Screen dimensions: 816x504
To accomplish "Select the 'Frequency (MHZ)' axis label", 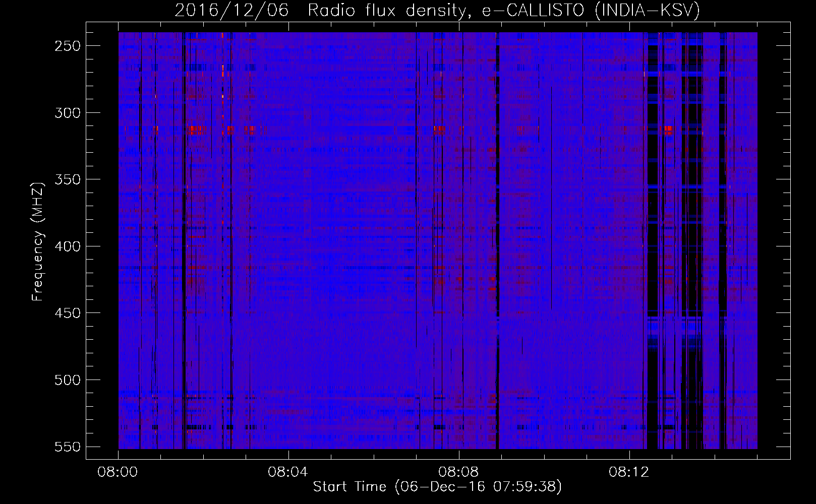I will pyautogui.click(x=38, y=241).
